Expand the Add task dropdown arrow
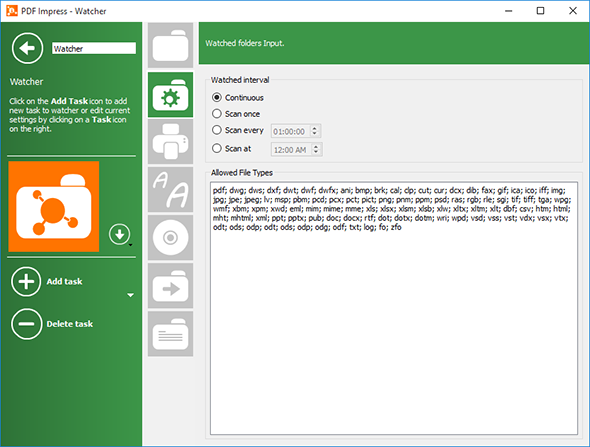The image size is (590, 447). [x=131, y=295]
